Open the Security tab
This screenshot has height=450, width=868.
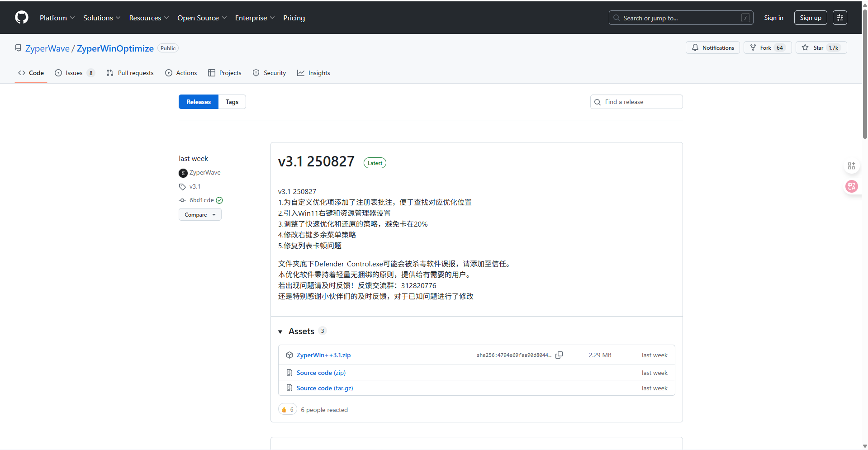click(269, 73)
